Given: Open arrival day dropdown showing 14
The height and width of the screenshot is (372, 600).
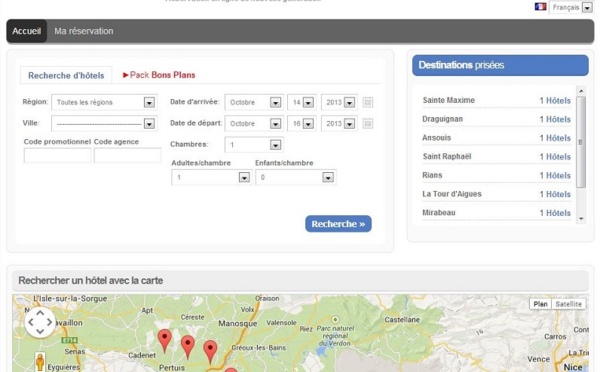Looking at the screenshot, I should (302, 102).
